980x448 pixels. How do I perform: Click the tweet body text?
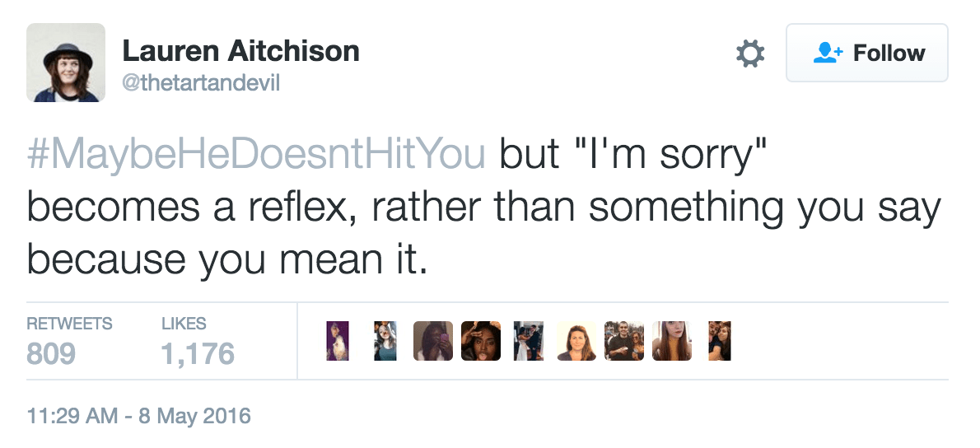tap(483, 209)
